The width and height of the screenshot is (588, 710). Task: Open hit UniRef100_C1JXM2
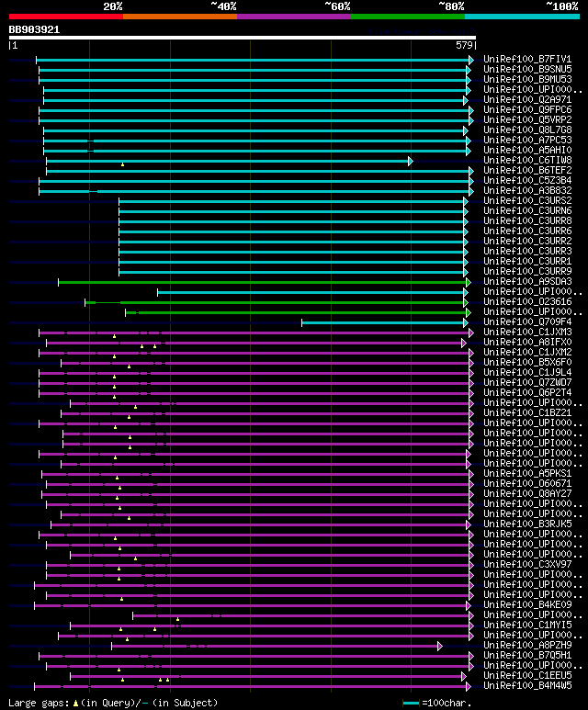(x=527, y=352)
